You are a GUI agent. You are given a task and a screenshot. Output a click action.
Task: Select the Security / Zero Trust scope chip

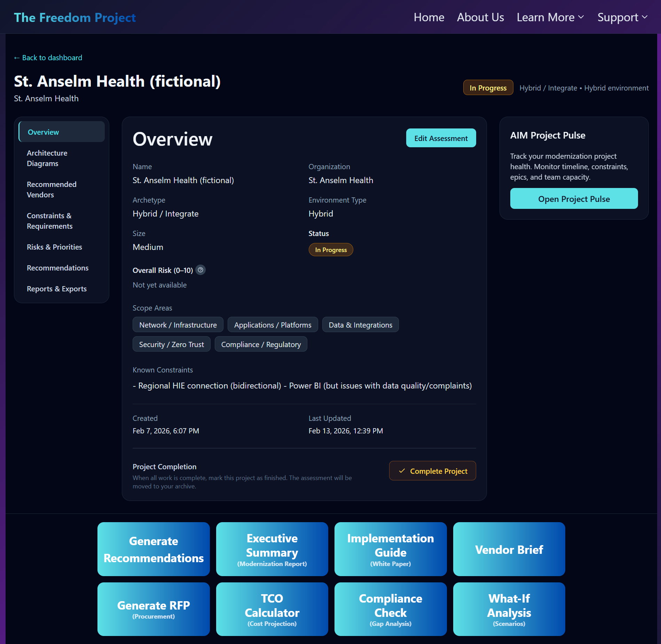click(x=171, y=344)
